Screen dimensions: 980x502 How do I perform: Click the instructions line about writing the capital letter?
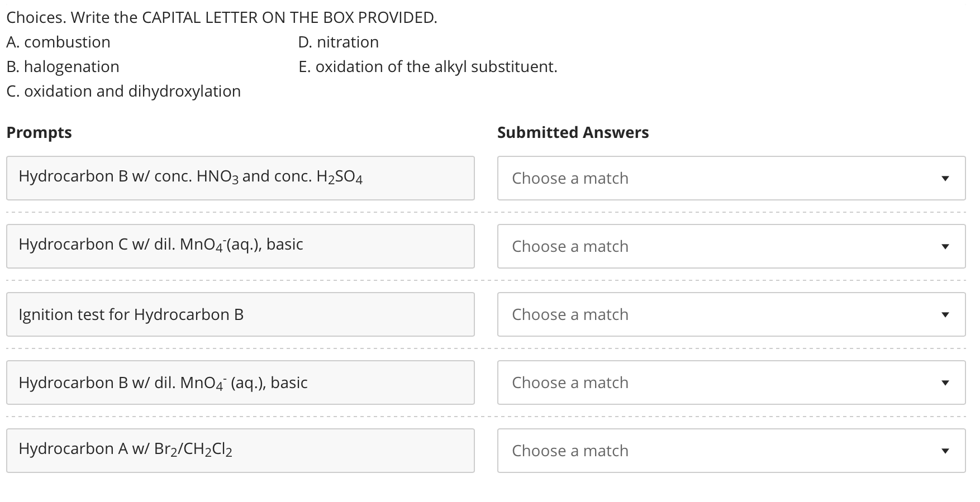point(221,17)
